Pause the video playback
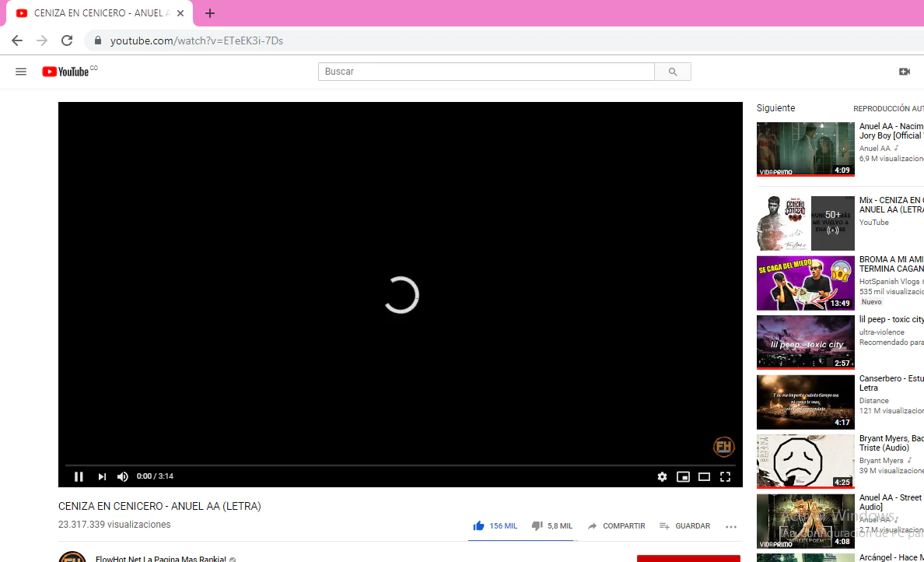This screenshot has width=924, height=562. pos(79,476)
